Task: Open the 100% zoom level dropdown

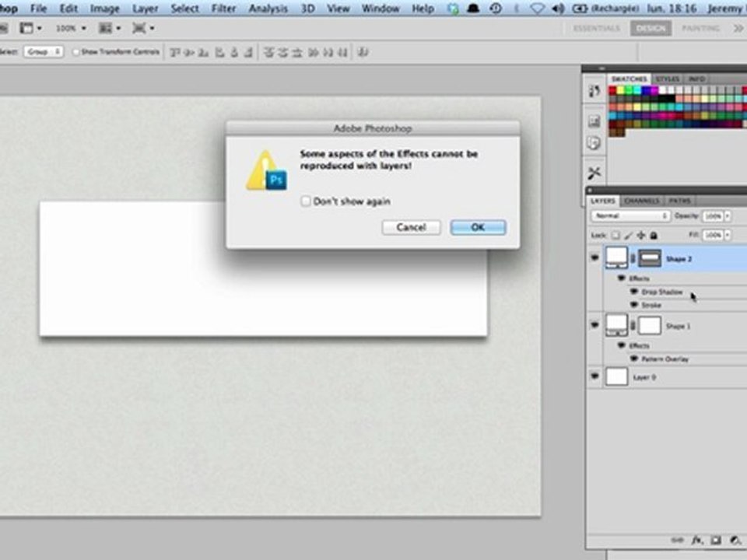Action: pyautogui.click(x=71, y=29)
